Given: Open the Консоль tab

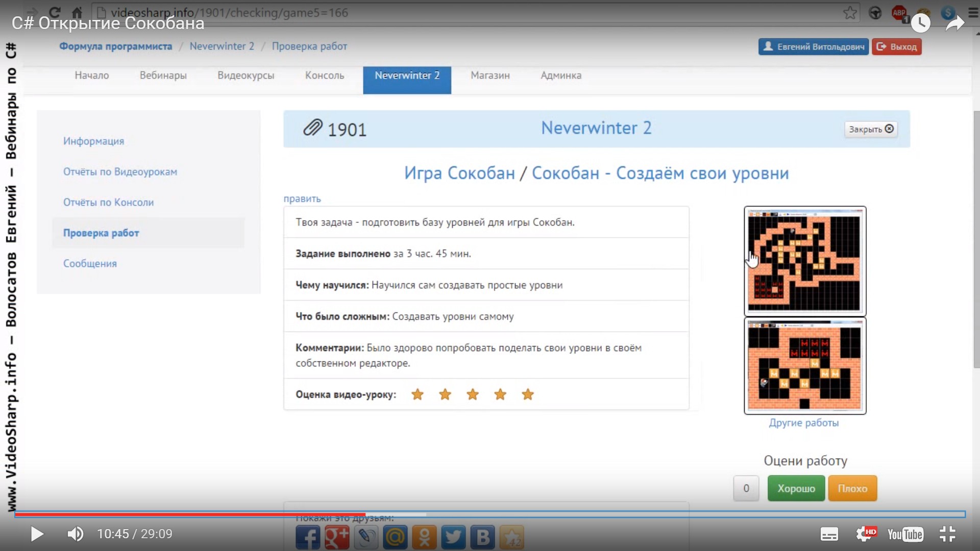Looking at the screenshot, I should coord(325,76).
